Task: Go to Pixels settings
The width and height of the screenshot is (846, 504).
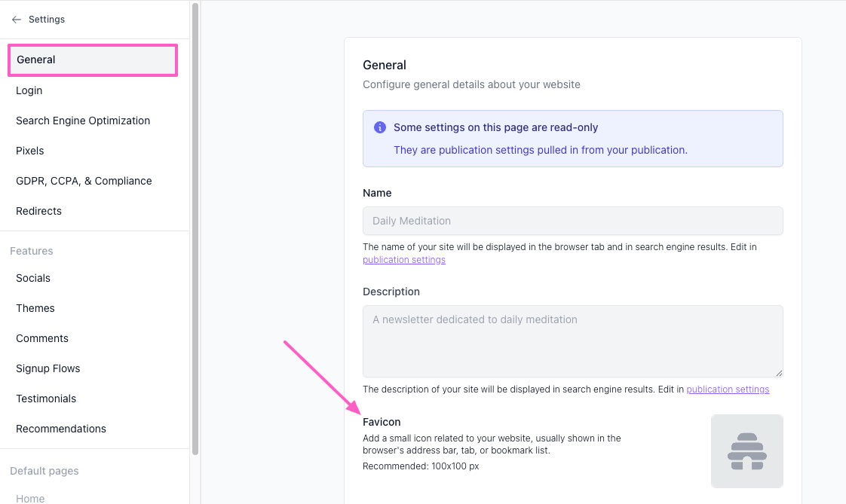Action: [x=30, y=151]
